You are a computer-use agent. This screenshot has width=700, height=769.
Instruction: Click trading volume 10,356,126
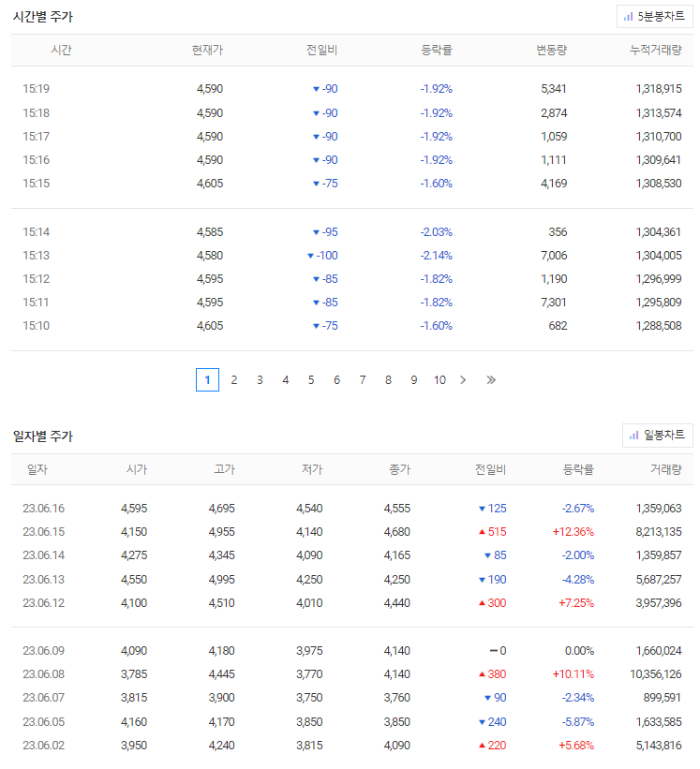[x=656, y=674]
